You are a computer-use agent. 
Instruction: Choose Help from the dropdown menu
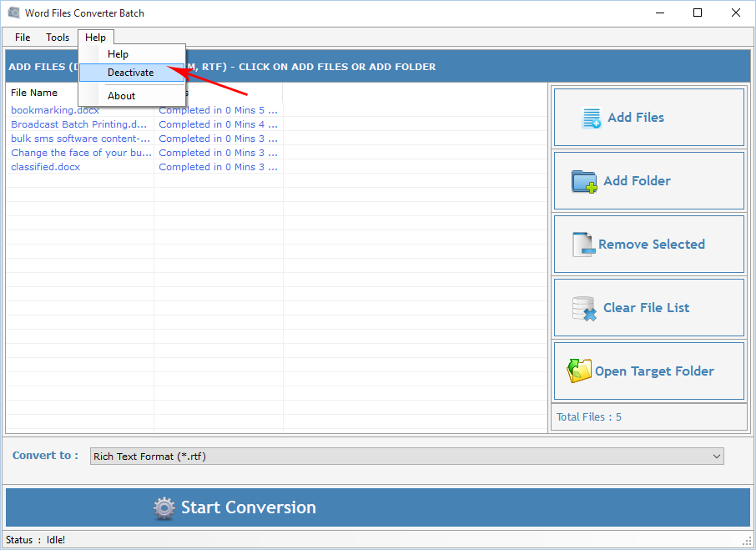132,54
